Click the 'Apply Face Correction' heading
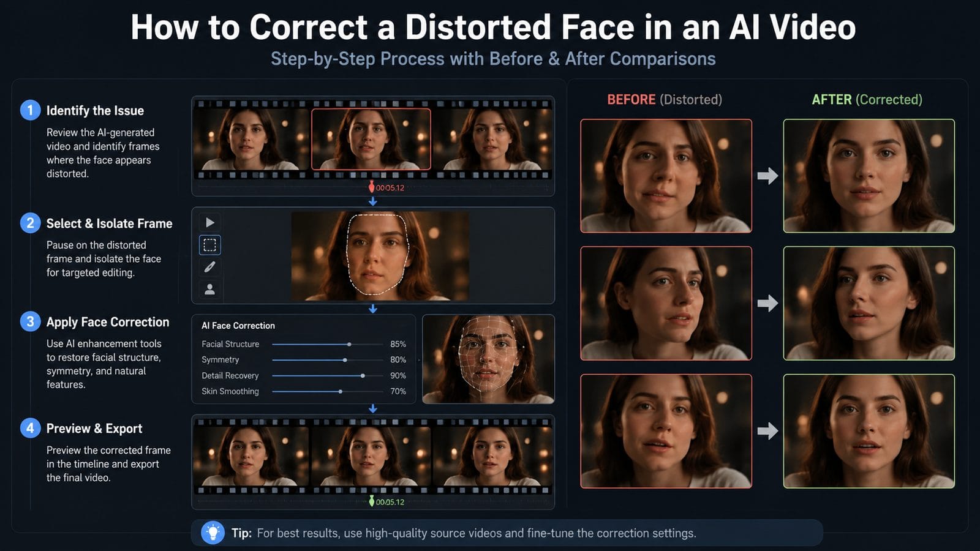Image resolution: width=980 pixels, height=551 pixels. click(108, 322)
